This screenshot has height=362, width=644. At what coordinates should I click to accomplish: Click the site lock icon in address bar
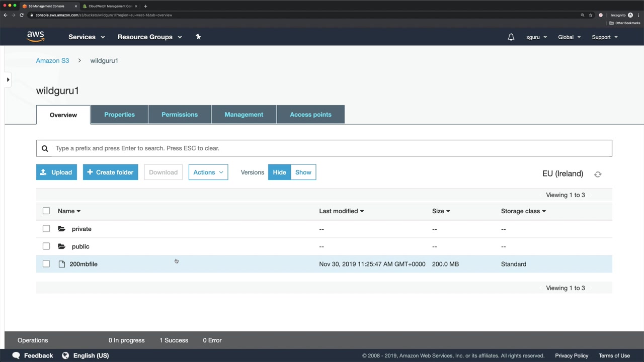(32, 15)
